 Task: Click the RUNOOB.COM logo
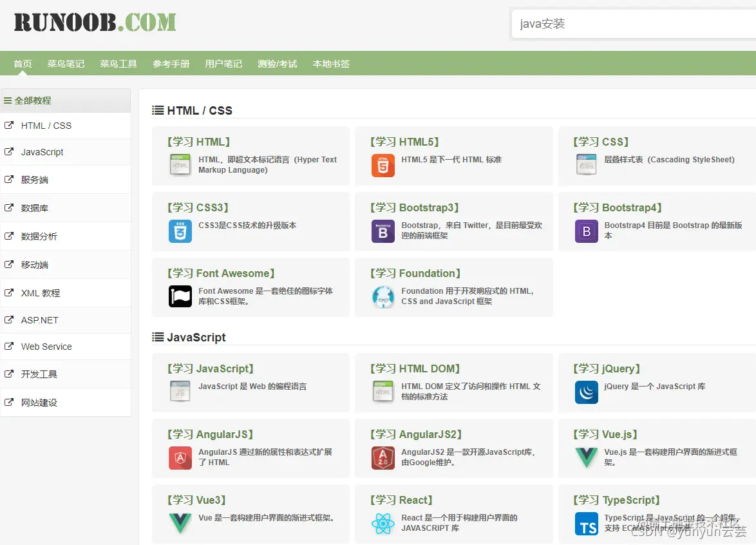click(x=95, y=23)
